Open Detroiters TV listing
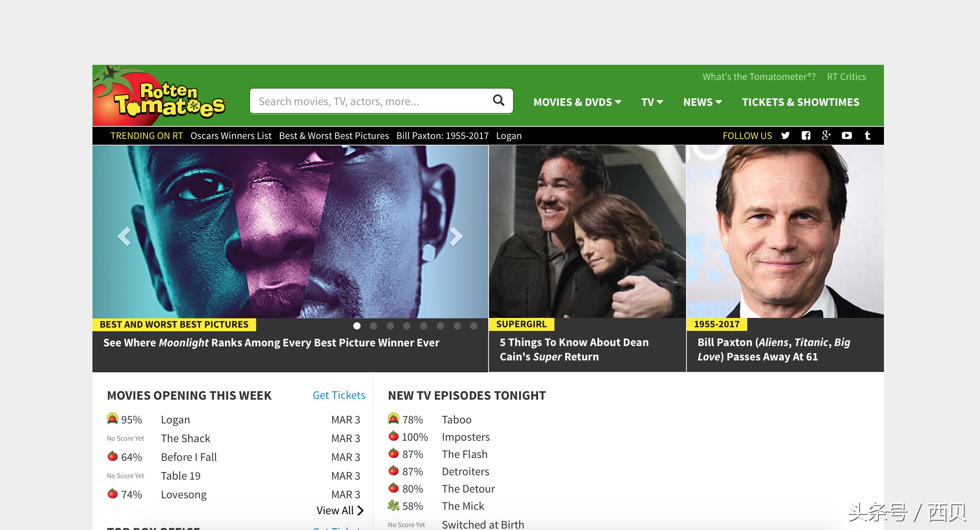Image resolution: width=980 pixels, height=530 pixels. point(465,471)
